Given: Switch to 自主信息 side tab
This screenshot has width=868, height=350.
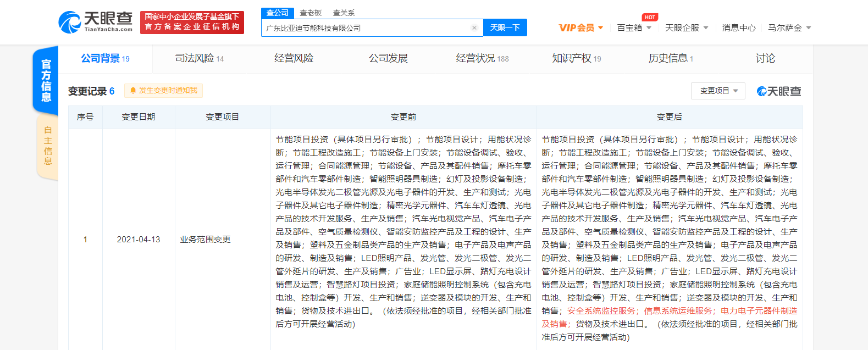Looking at the screenshot, I should pos(48,146).
